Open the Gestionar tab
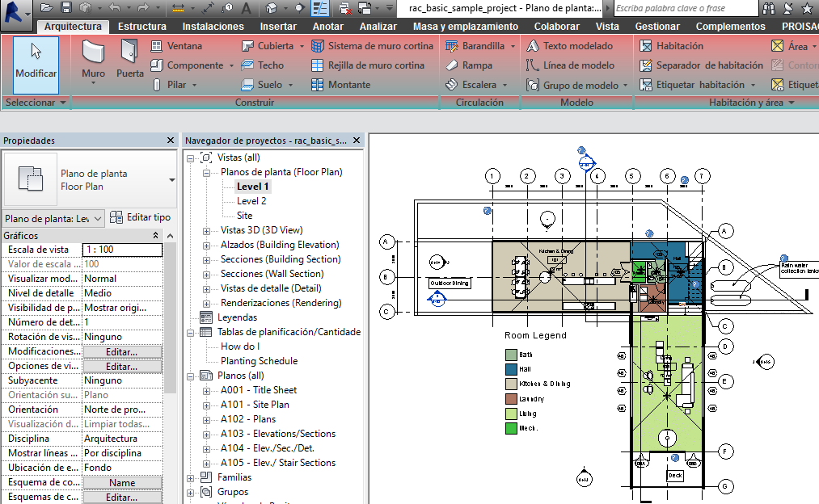This screenshot has width=819, height=504. click(x=657, y=26)
